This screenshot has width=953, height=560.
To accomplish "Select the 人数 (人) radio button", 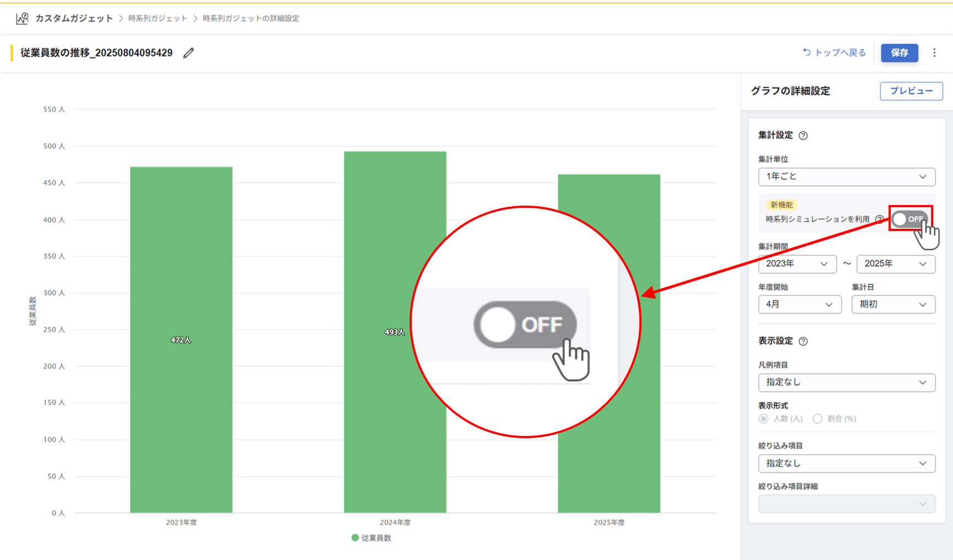I will (763, 419).
